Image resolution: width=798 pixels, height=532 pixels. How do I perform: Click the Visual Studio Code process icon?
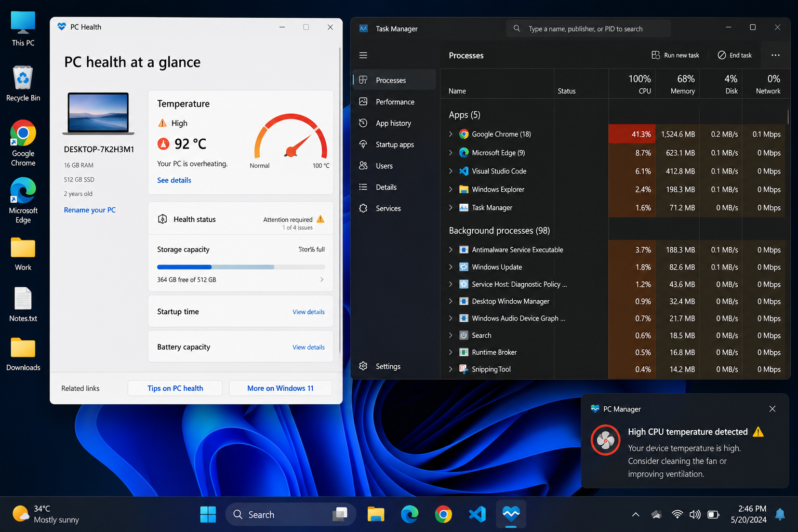pyautogui.click(x=464, y=171)
